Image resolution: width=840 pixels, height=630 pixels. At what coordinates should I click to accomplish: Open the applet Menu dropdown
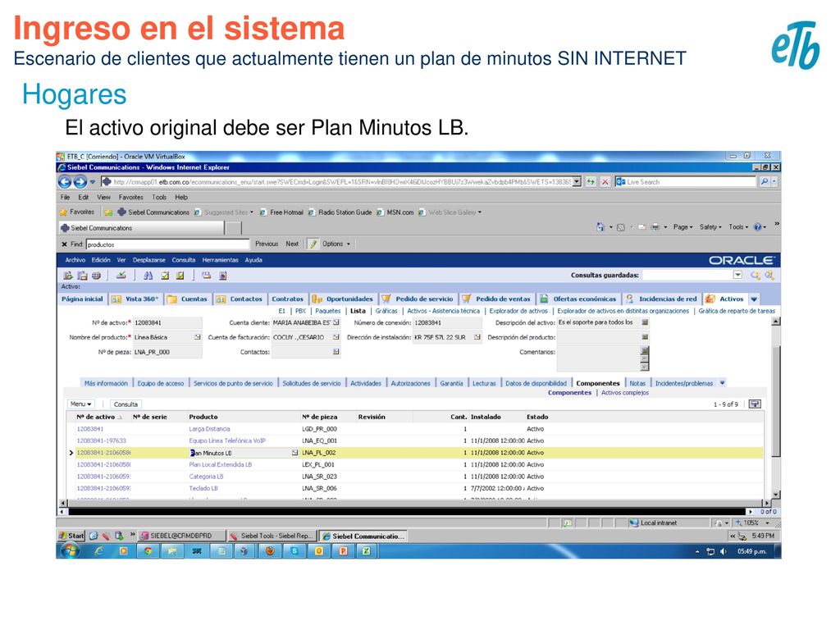pos(81,404)
